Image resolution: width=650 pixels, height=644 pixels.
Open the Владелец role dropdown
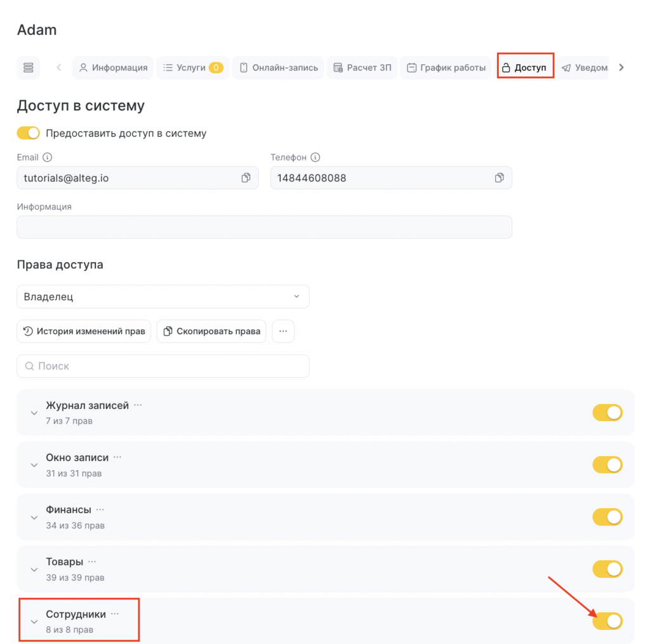point(163,297)
